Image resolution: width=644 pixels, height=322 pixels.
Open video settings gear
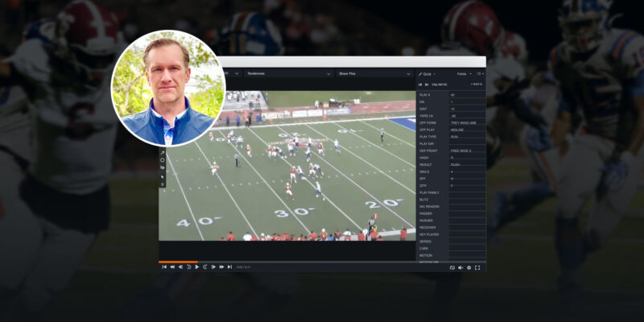(469, 267)
